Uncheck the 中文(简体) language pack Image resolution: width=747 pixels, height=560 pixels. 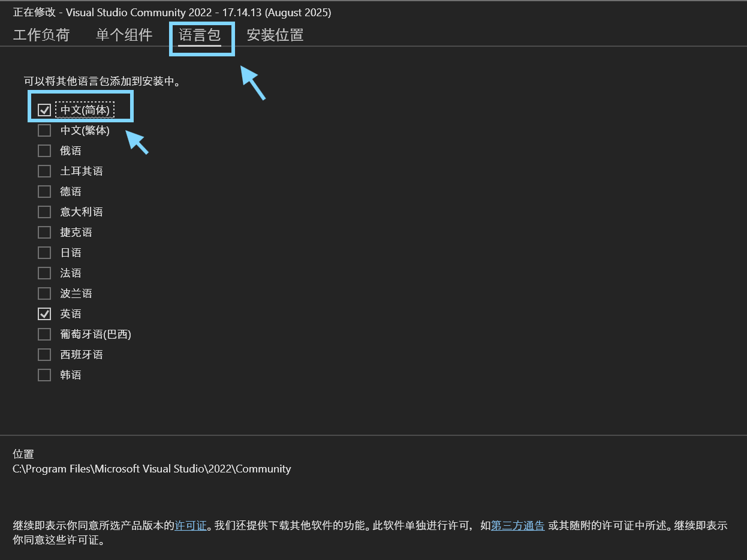(44, 110)
